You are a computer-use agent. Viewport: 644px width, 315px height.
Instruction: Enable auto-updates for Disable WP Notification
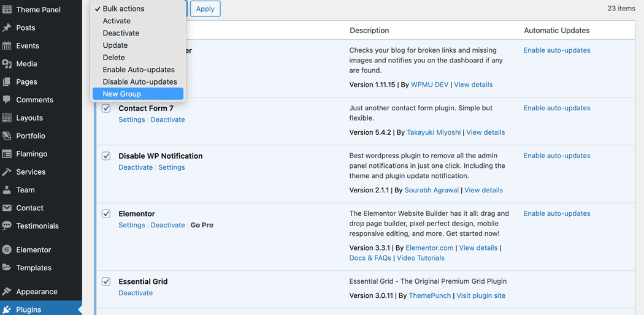coord(556,156)
